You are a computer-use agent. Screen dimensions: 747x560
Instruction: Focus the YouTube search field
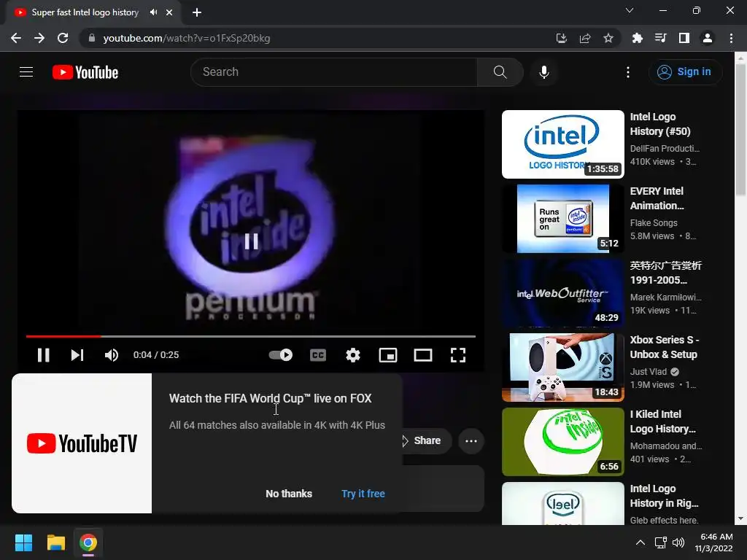[x=334, y=72]
